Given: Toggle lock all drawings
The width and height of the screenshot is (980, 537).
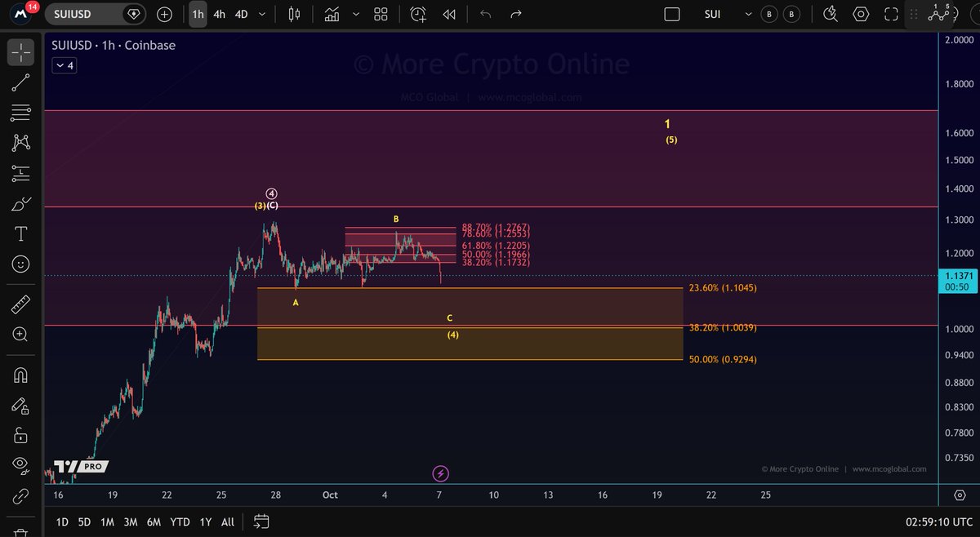Looking at the screenshot, I should (21, 435).
